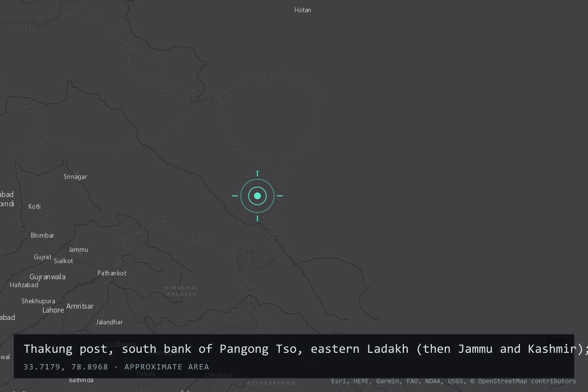Select the Lahore city label
The width and height of the screenshot is (588, 392).
(x=53, y=310)
